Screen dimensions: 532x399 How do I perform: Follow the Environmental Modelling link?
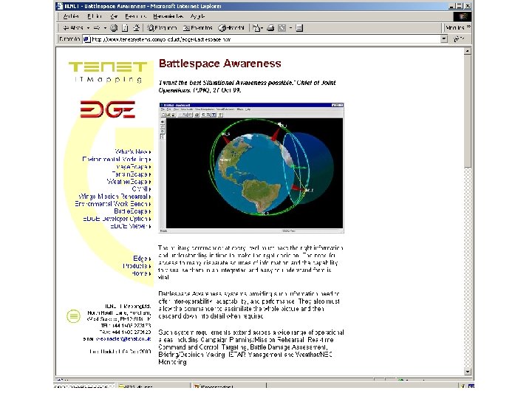(x=117, y=159)
